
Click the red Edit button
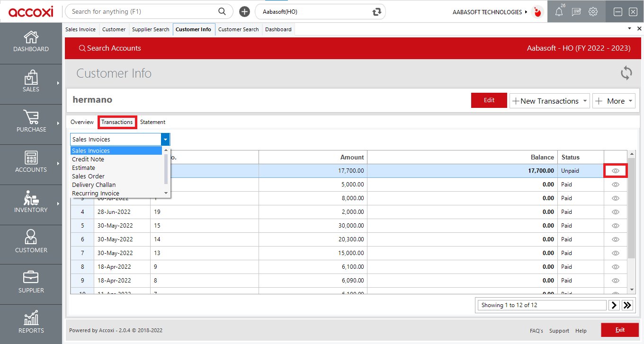click(x=489, y=100)
